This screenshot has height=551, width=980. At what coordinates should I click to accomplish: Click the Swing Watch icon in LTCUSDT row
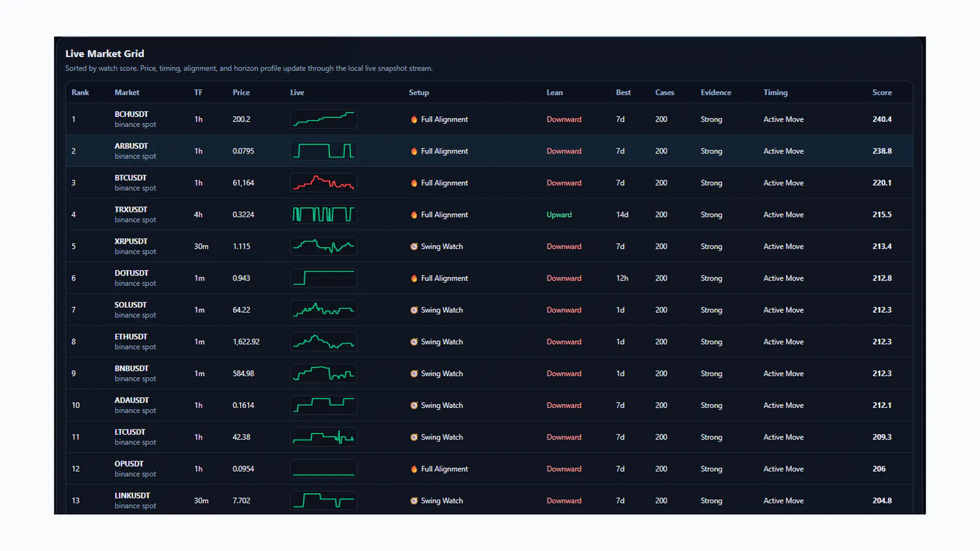click(414, 438)
